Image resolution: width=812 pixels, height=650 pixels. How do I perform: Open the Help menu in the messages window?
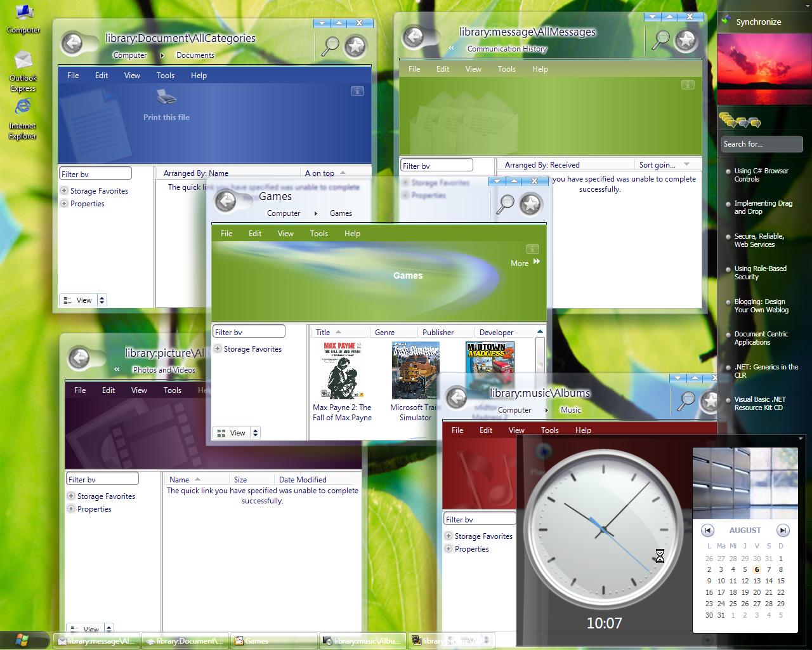click(x=540, y=69)
